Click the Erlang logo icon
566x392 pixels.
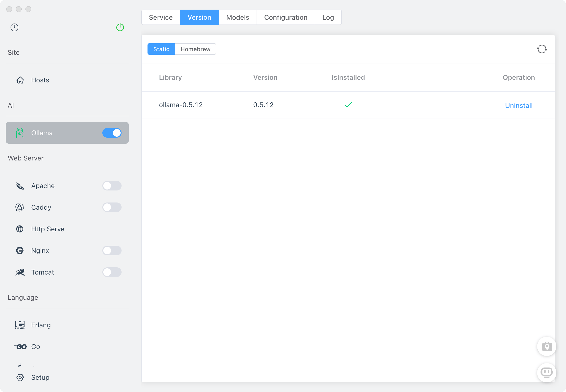20,325
